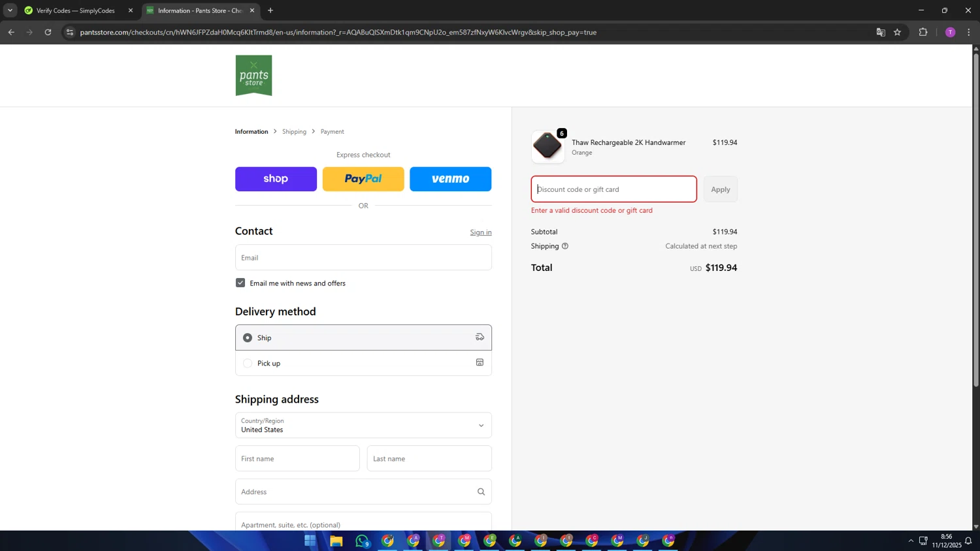Switch to the Verify Codes SimplyCodes tab
The width and height of the screenshot is (980, 551).
77,10
